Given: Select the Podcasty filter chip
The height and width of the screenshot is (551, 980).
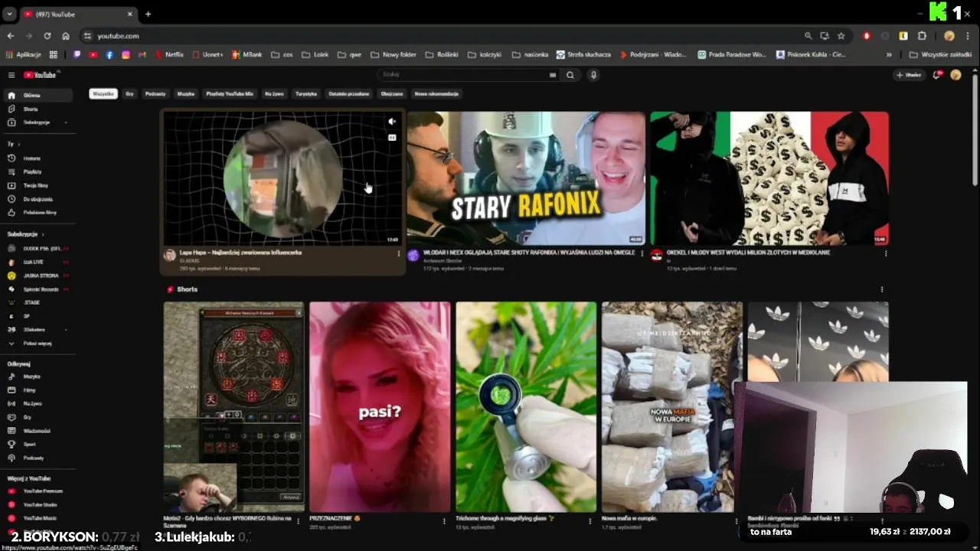Looking at the screenshot, I should (x=155, y=93).
